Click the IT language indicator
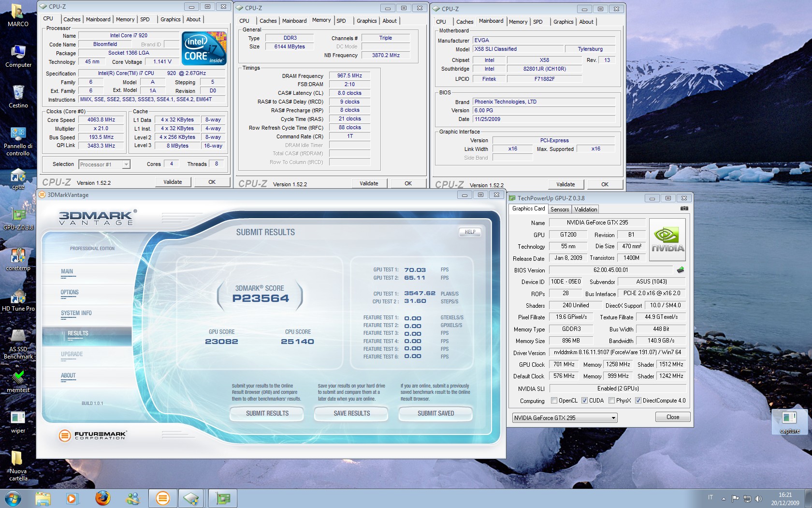The height and width of the screenshot is (508, 812). tap(710, 497)
